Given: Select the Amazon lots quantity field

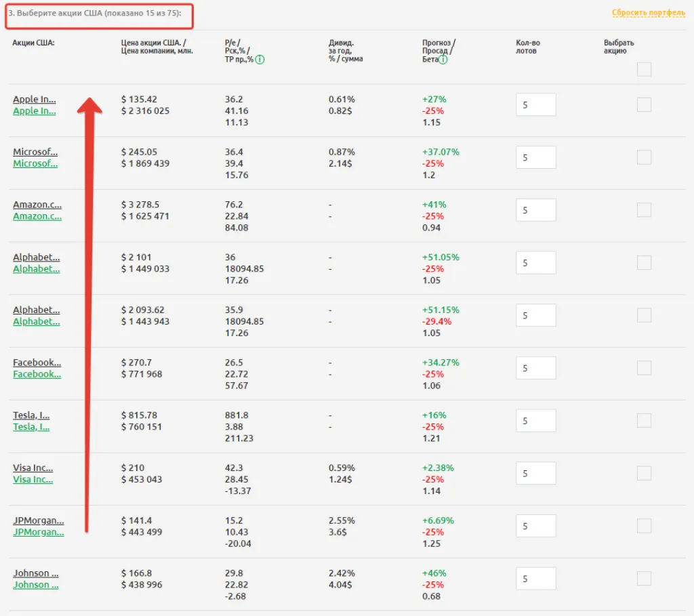Looking at the screenshot, I should coord(535,210).
